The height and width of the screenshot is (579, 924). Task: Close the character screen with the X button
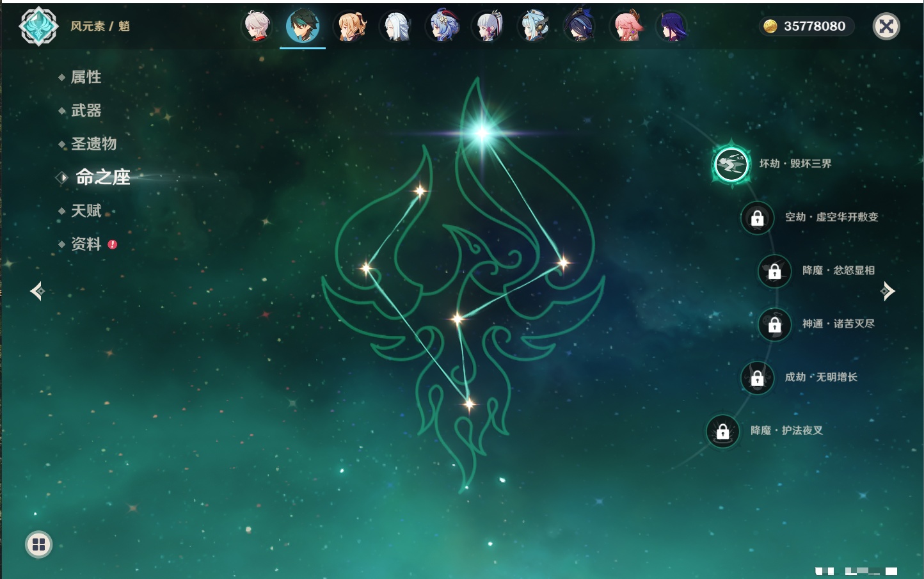click(886, 26)
